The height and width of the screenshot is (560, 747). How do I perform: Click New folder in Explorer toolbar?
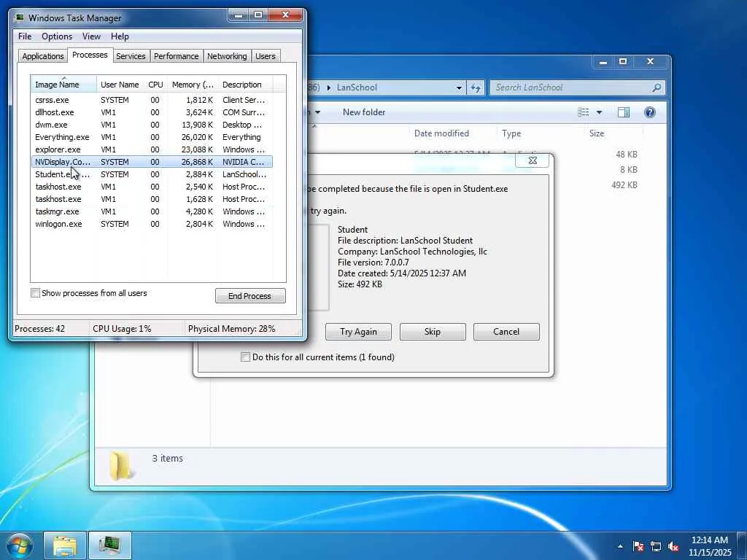pyautogui.click(x=364, y=112)
